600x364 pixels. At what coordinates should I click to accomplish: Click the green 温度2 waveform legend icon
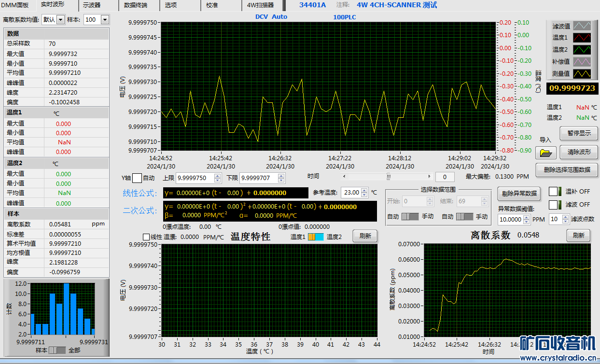pyautogui.click(x=582, y=50)
